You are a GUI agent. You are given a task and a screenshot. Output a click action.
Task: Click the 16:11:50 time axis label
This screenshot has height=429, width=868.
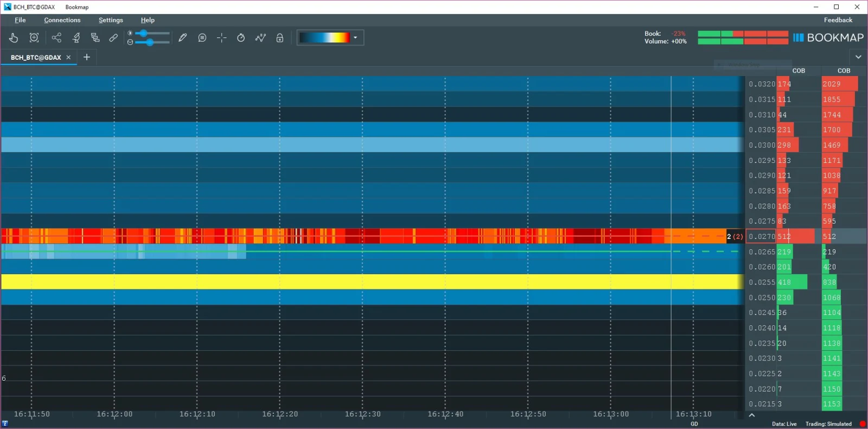click(32, 414)
